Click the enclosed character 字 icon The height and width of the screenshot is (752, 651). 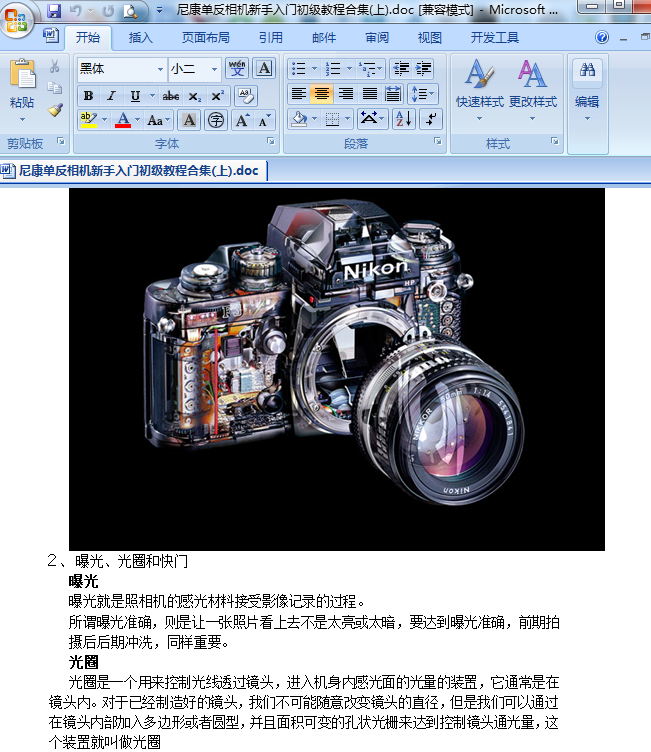pos(216,119)
